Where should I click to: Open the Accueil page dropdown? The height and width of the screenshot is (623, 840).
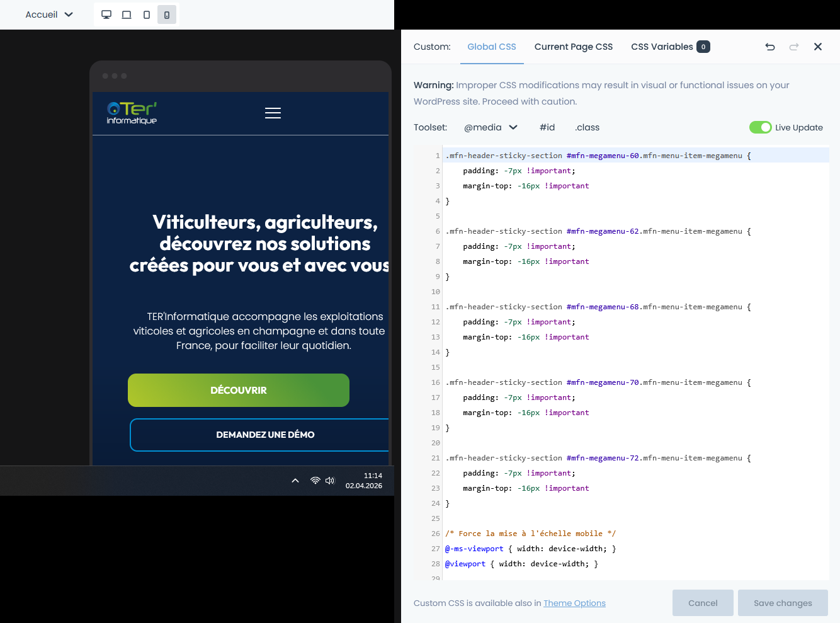(49, 14)
